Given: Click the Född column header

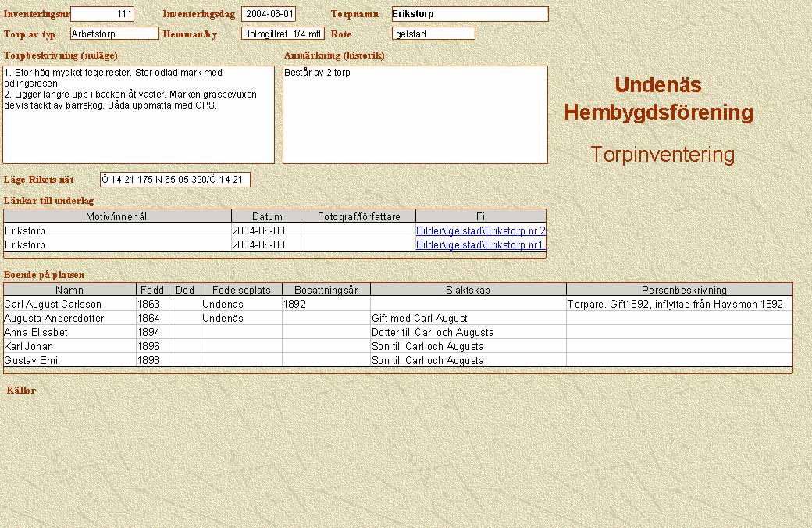Looking at the screenshot, I should [152, 290].
